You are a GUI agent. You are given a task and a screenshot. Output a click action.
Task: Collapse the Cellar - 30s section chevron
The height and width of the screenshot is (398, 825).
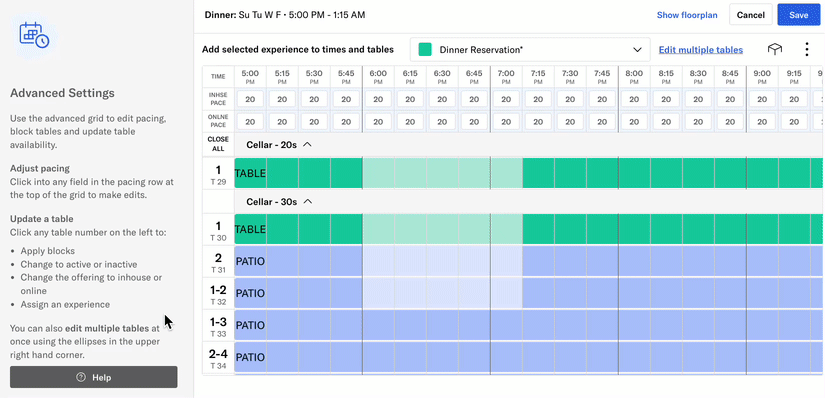click(308, 202)
